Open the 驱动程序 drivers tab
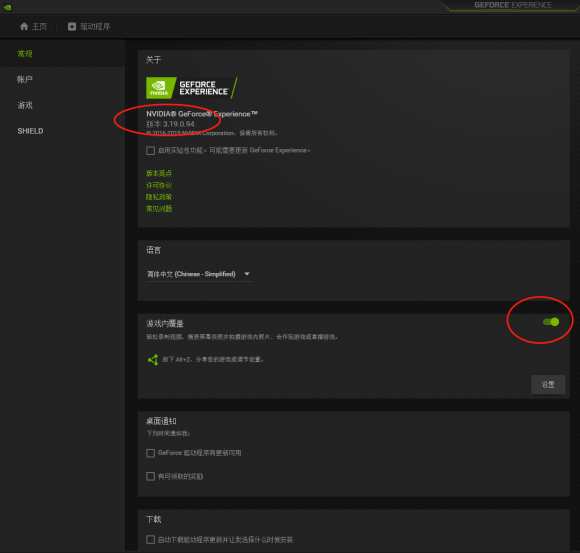 point(89,27)
